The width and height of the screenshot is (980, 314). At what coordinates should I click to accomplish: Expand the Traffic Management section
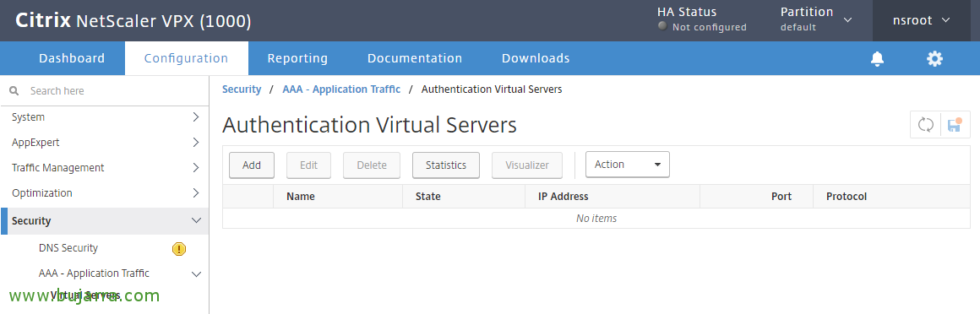(x=105, y=168)
